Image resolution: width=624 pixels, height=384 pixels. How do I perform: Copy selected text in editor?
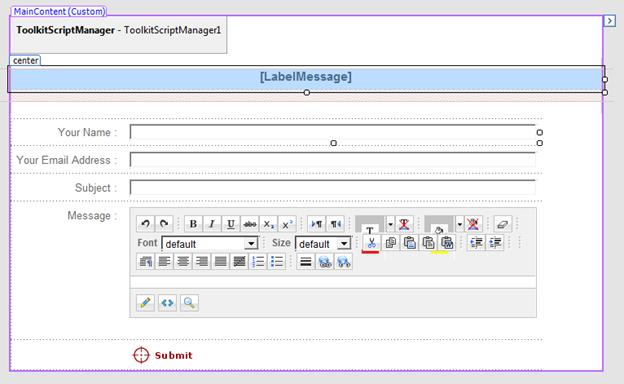390,242
